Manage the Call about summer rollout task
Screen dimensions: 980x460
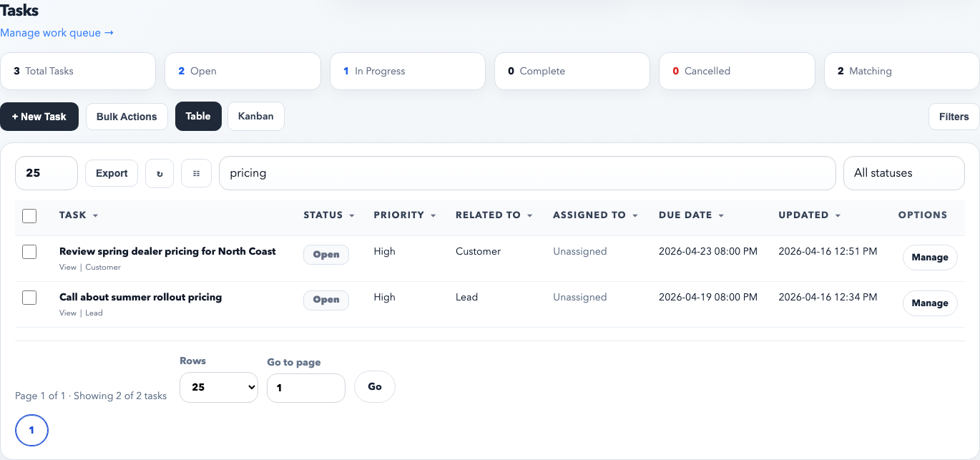[x=930, y=303]
